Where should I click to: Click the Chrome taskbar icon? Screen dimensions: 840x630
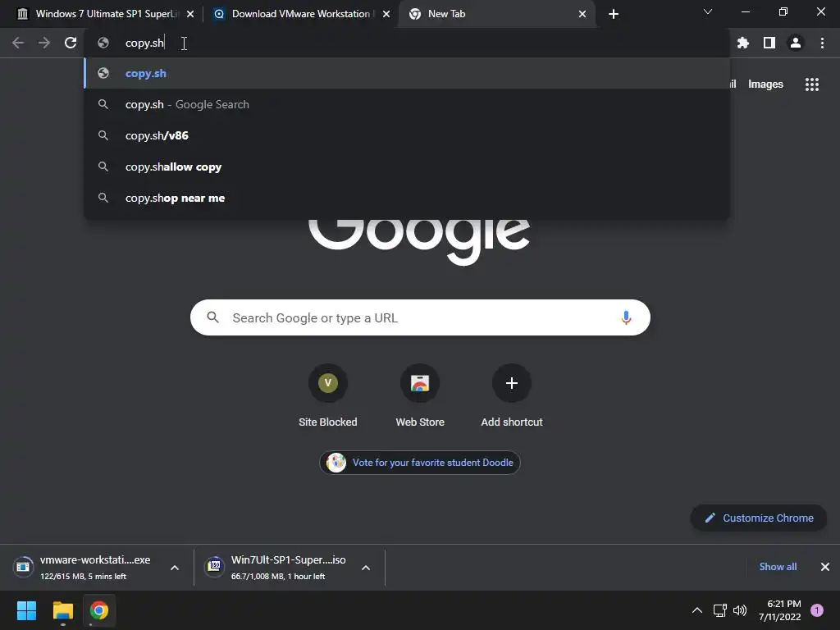click(99, 610)
